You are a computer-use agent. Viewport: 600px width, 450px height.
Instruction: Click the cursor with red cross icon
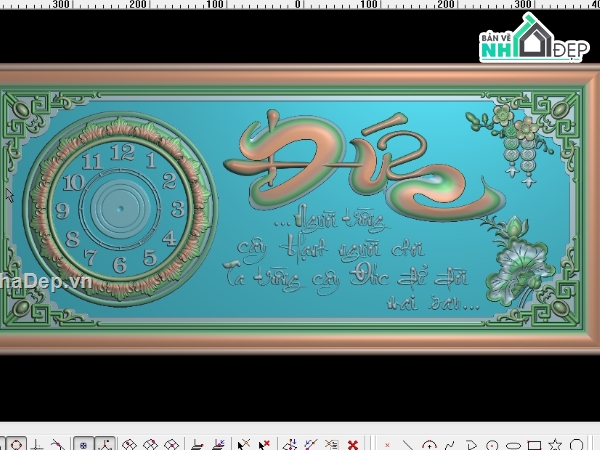coord(264,445)
